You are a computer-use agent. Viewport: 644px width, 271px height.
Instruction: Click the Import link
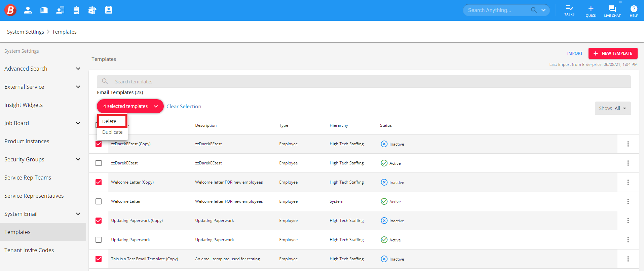click(x=575, y=53)
